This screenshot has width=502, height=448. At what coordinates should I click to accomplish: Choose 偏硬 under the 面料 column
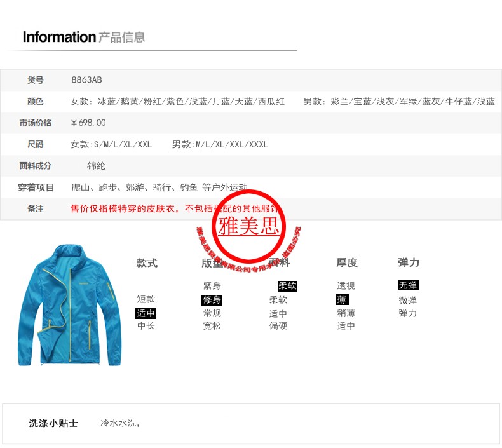pos(278,326)
